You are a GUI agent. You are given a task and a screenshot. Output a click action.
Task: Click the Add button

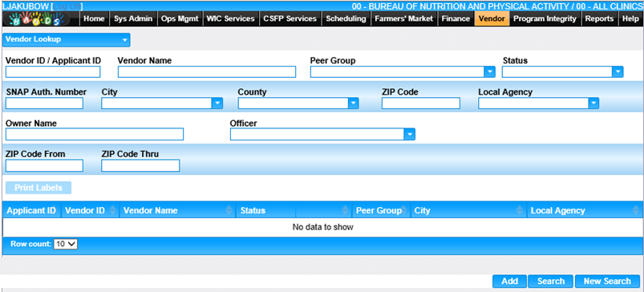510,282
